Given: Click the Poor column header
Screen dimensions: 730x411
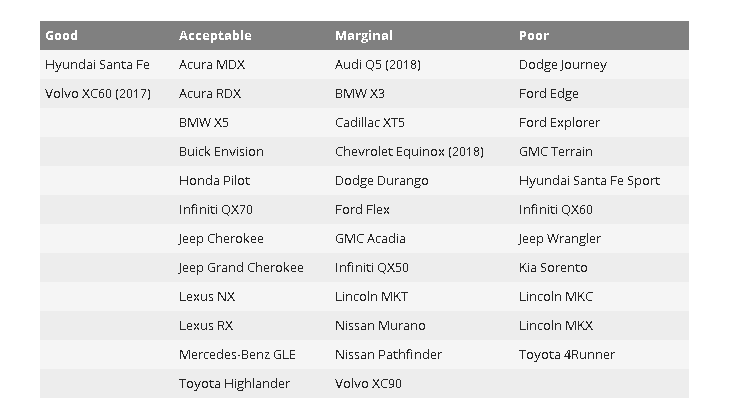Looking at the screenshot, I should [534, 35].
